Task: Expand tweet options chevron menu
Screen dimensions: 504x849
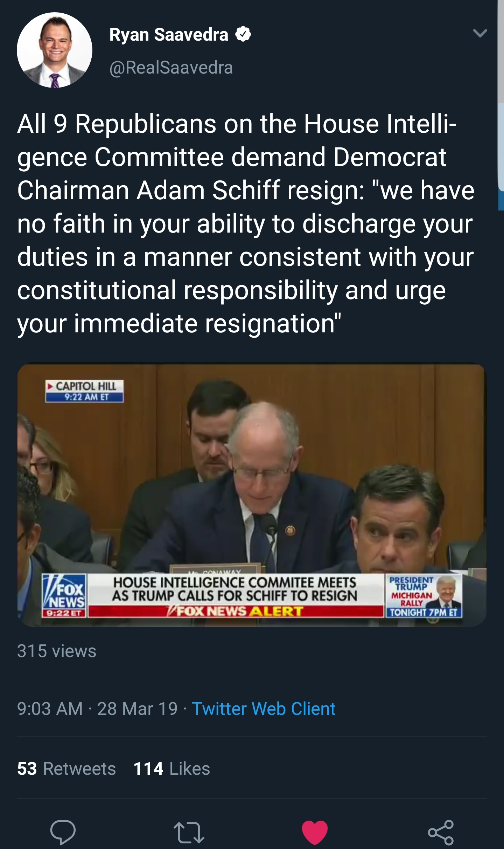Action: click(x=480, y=33)
